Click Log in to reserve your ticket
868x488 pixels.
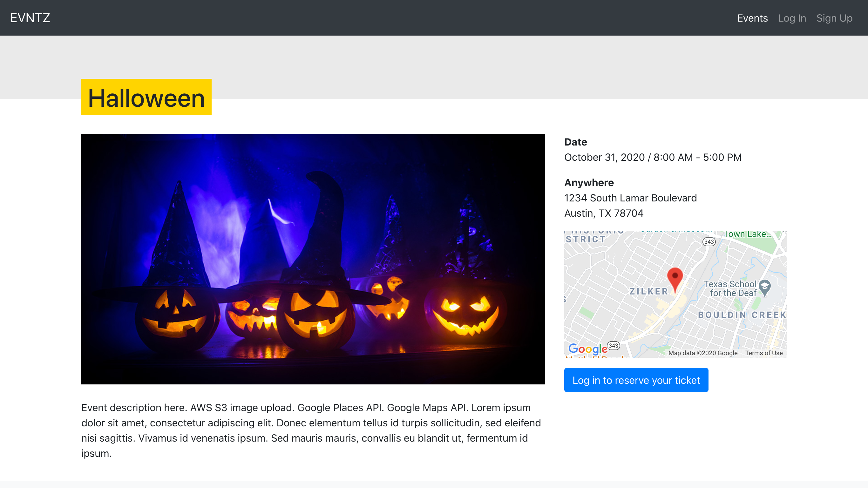pyautogui.click(x=636, y=380)
